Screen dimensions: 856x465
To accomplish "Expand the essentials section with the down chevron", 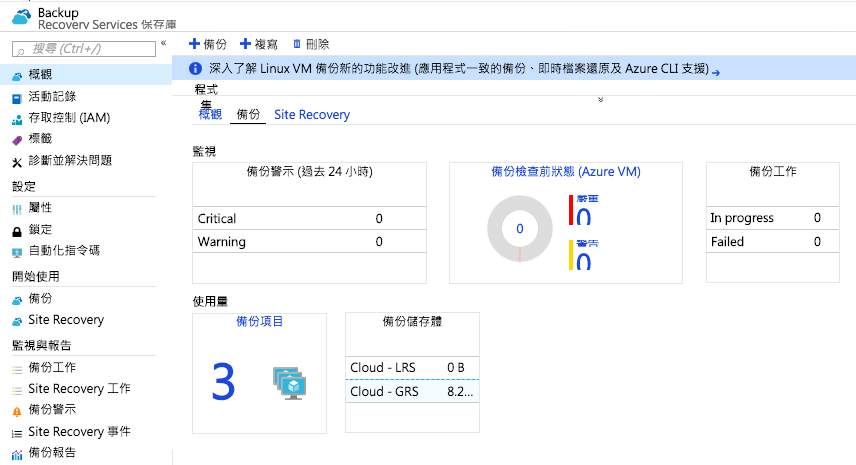I will (601, 100).
